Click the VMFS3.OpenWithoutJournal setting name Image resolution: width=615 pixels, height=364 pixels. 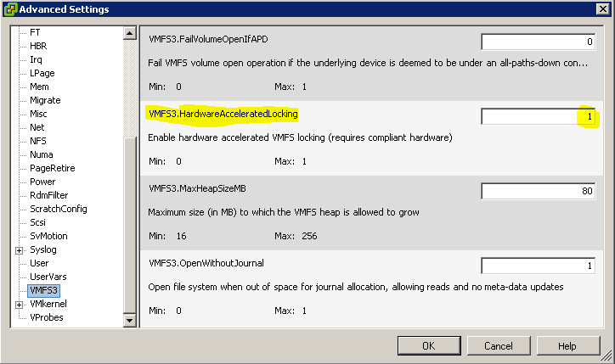point(206,263)
